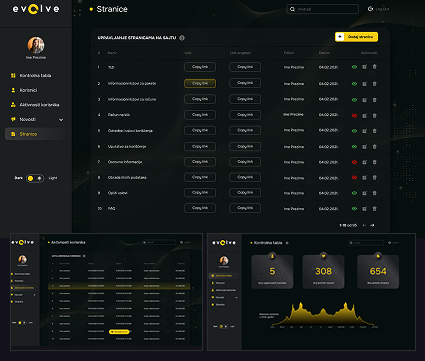This screenshot has height=361, width=425.
Task: Toggle visibility eye for row 3
Action: tap(354, 100)
